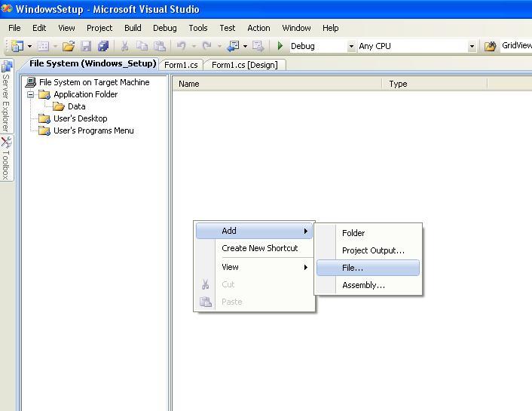This screenshot has width=532, height=411.
Task: Open the Project menu
Action: coord(99,28)
